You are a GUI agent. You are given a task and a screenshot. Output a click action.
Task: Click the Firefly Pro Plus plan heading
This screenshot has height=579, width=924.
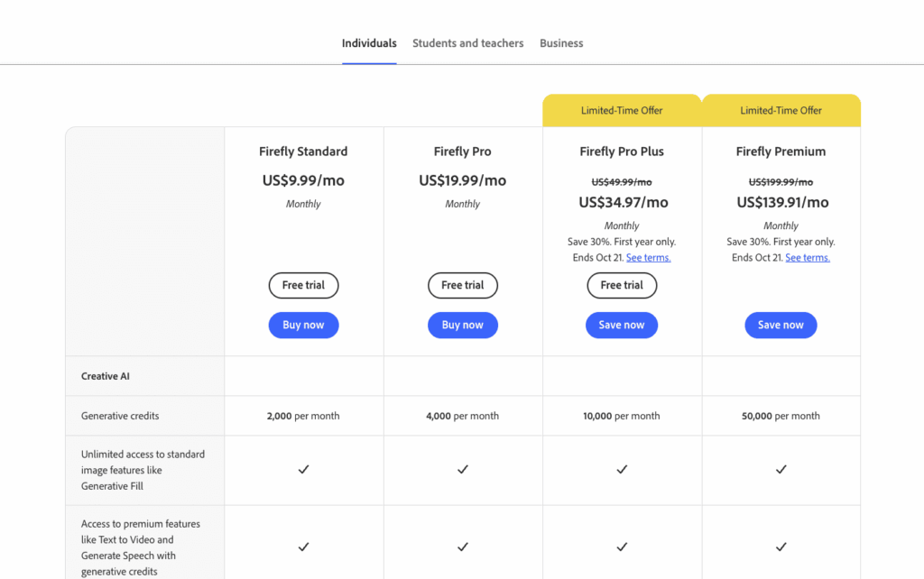[x=622, y=152]
